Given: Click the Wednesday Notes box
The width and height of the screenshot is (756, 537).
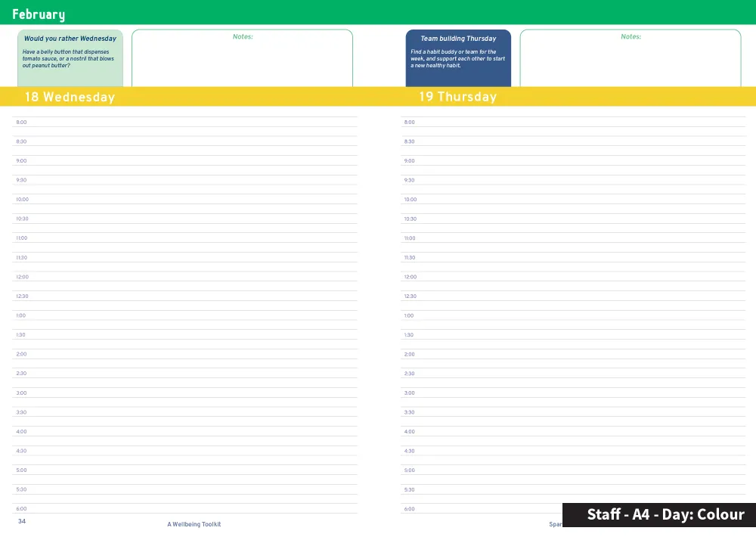Looking at the screenshot, I should [x=242, y=59].
